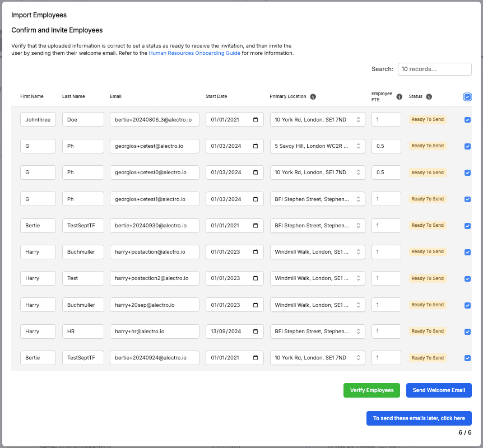The image size is (483, 448).
Task: Open calendar icon in bertie+20240924 row
Action: click(x=256, y=358)
